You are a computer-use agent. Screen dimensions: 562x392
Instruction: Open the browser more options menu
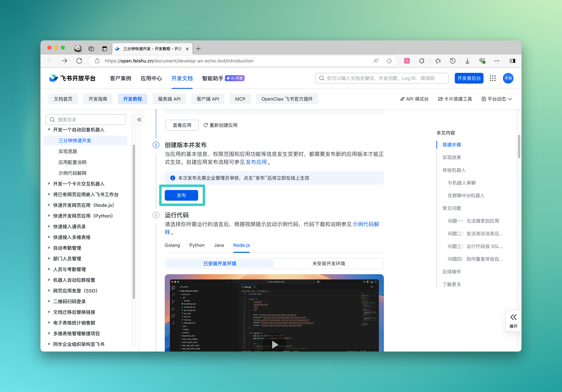coord(497,61)
